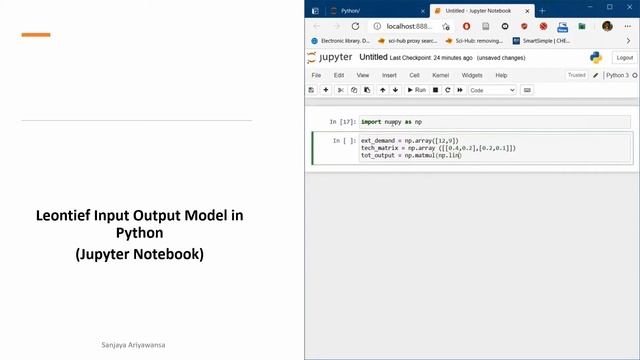Open the Cell menu
This screenshot has height=360, width=640.
[x=415, y=75]
